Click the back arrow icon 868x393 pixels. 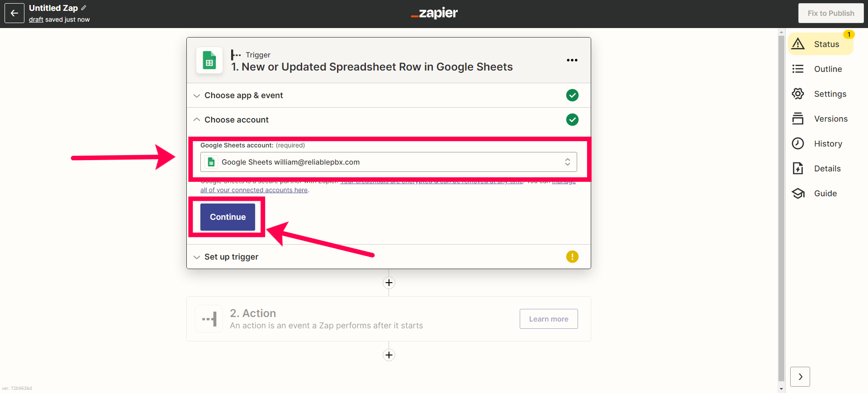pos(14,13)
